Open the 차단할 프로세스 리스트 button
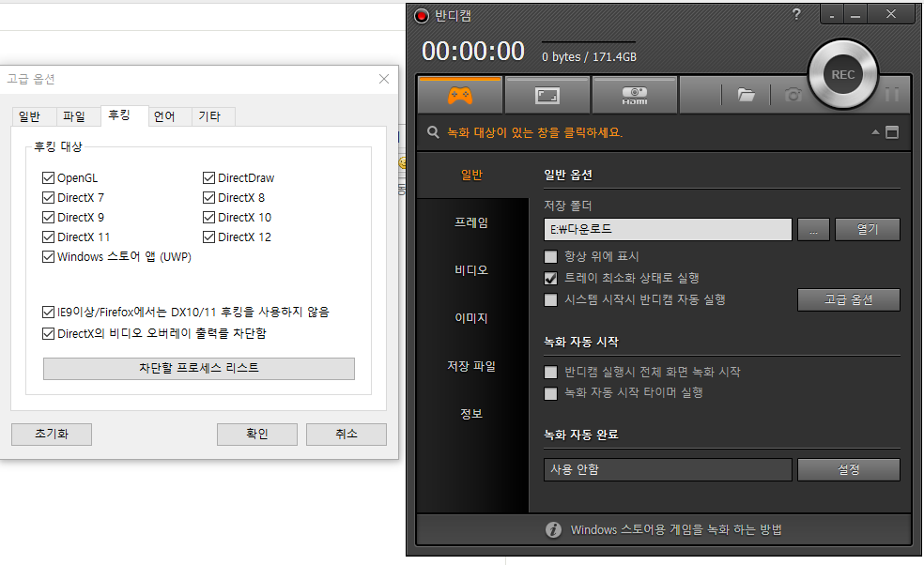This screenshot has height=565, width=924. tap(198, 368)
